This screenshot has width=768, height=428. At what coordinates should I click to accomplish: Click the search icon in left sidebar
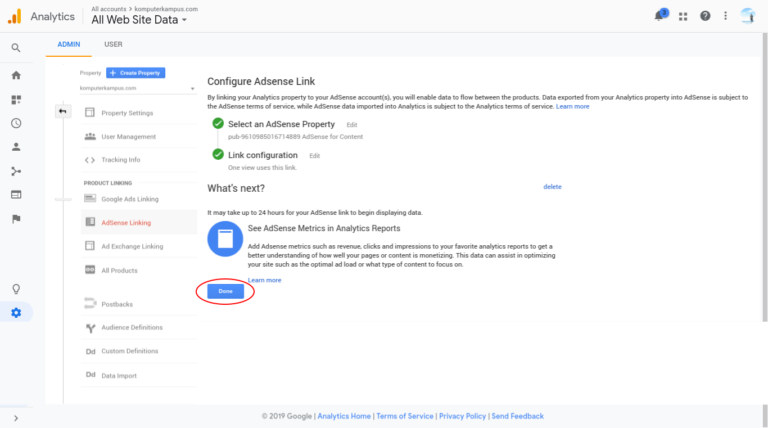16,47
